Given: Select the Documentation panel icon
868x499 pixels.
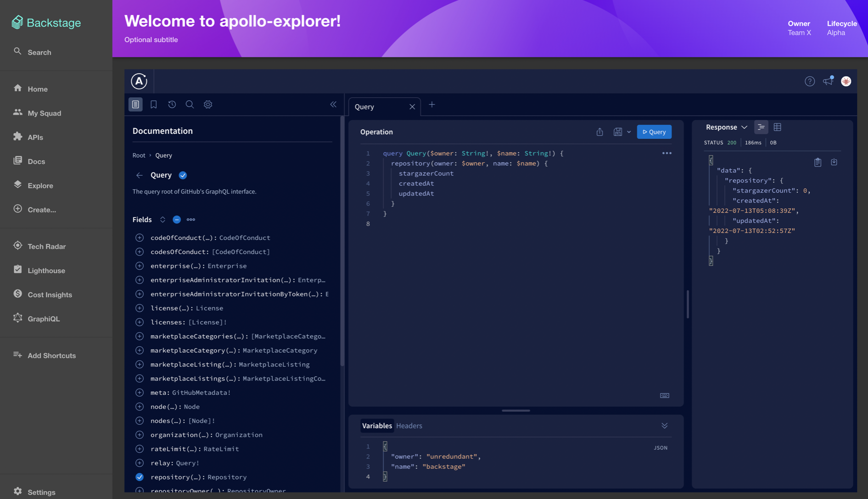Looking at the screenshot, I should pyautogui.click(x=135, y=105).
